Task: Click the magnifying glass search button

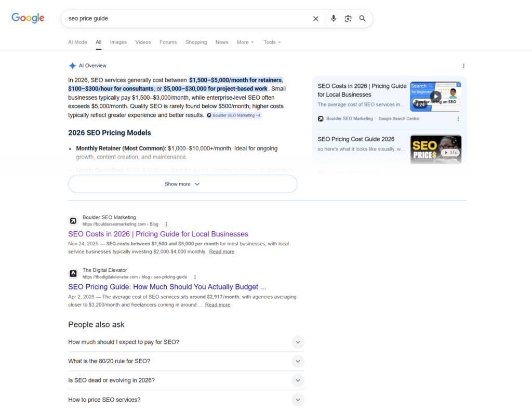Action: [x=363, y=19]
